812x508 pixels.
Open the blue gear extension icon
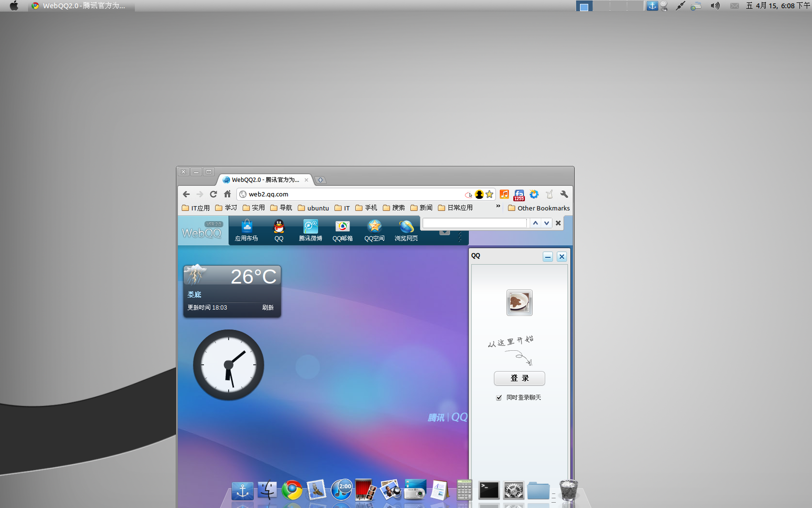tap(534, 194)
